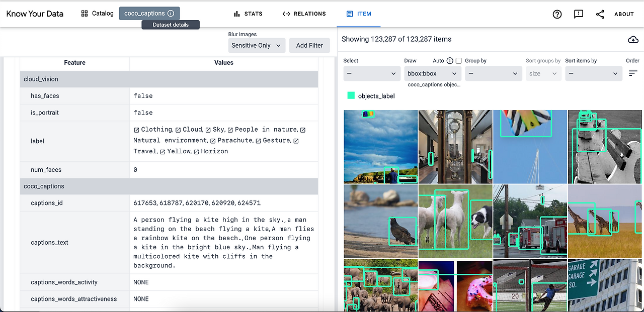This screenshot has width=644, height=312.
Task: Select the elephants herd thumbnail
Action: tap(381, 285)
